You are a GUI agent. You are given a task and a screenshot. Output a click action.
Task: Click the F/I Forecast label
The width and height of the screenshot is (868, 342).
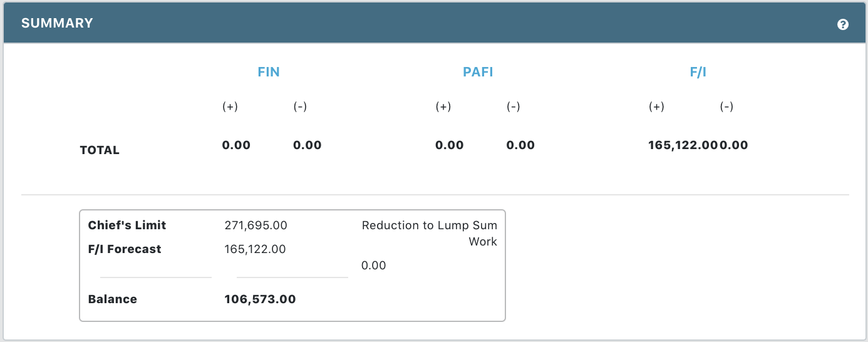(125, 249)
